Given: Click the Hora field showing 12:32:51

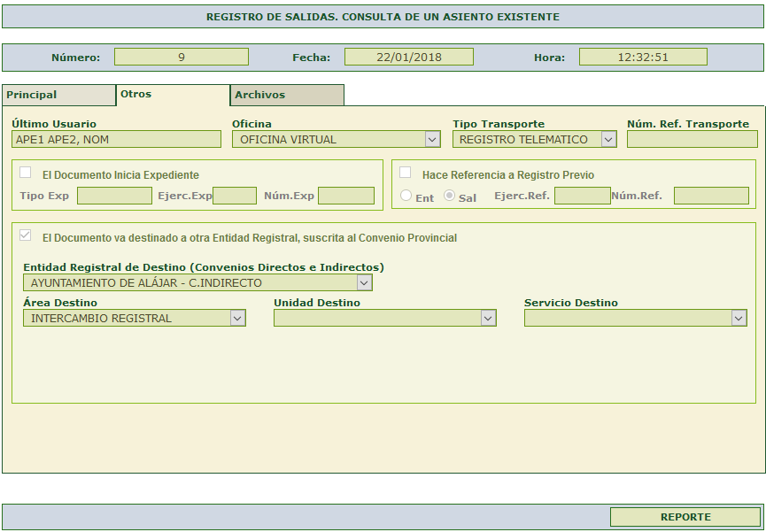Looking at the screenshot, I should click(x=643, y=57).
